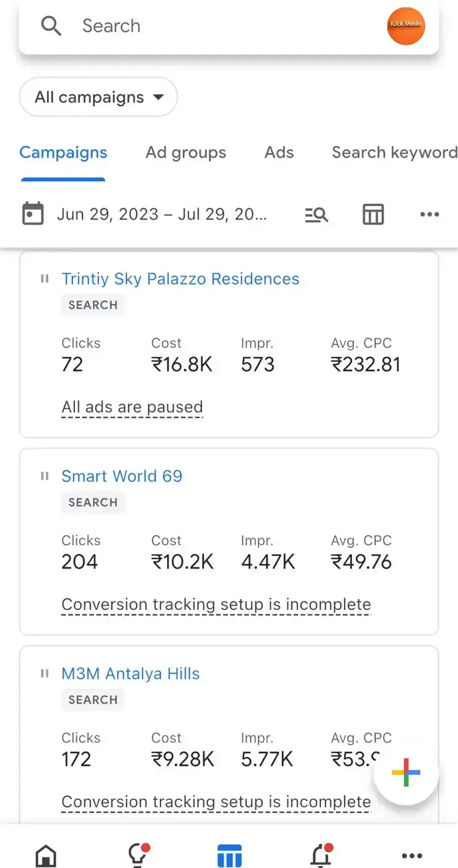
Task: Tap the multicolor plus create button
Action: (407, 773)
